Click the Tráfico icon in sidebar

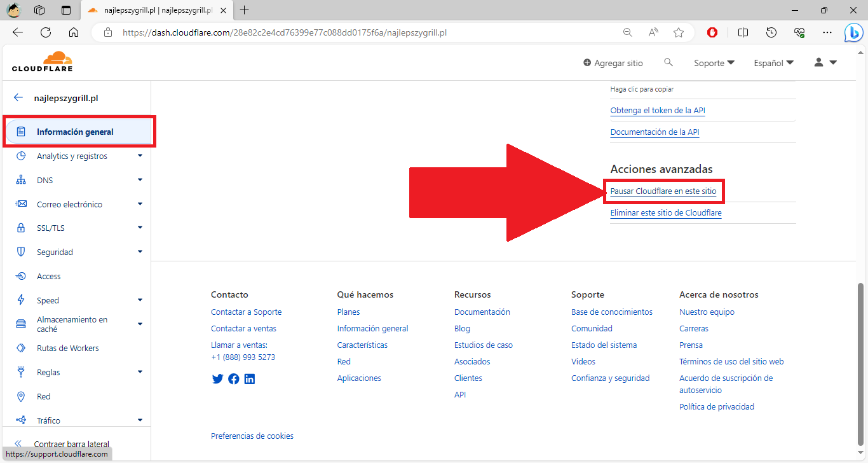click(x=21, y=420)
